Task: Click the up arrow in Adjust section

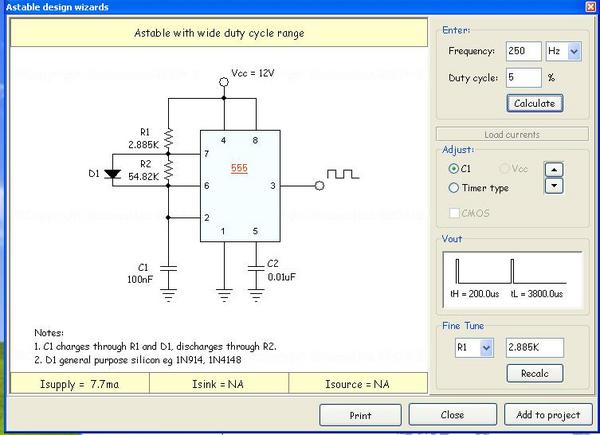Action: [552, 168]
